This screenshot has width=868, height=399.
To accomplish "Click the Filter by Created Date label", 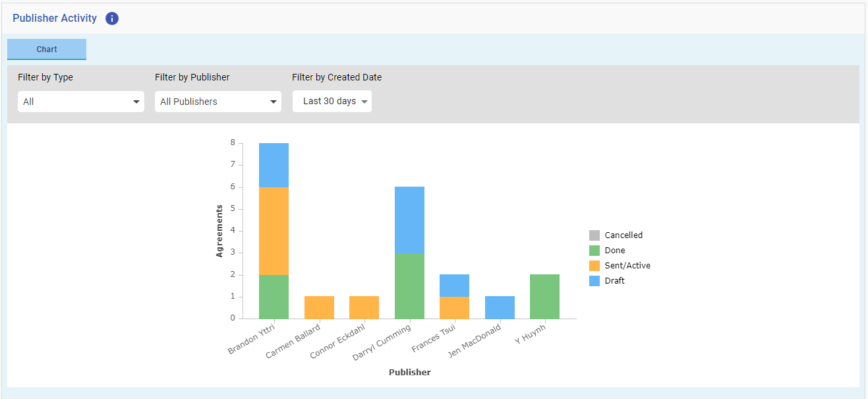I will [x=337, y=77].
